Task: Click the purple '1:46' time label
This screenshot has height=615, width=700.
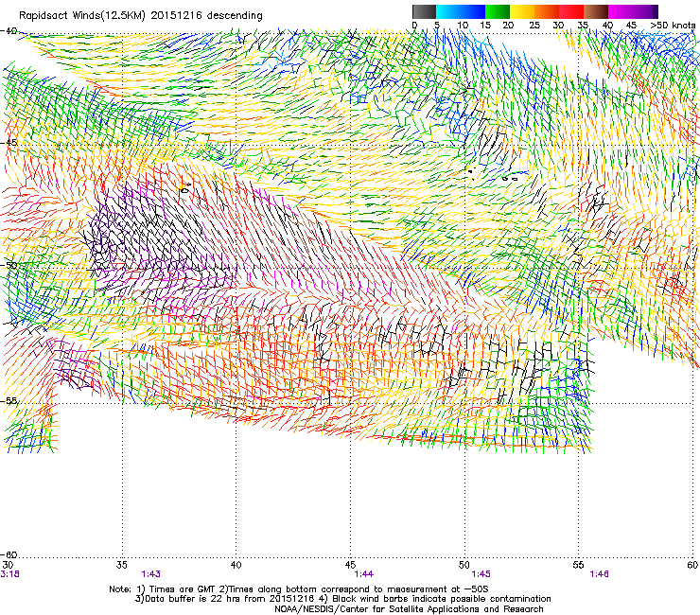Action: click(599, 574)
